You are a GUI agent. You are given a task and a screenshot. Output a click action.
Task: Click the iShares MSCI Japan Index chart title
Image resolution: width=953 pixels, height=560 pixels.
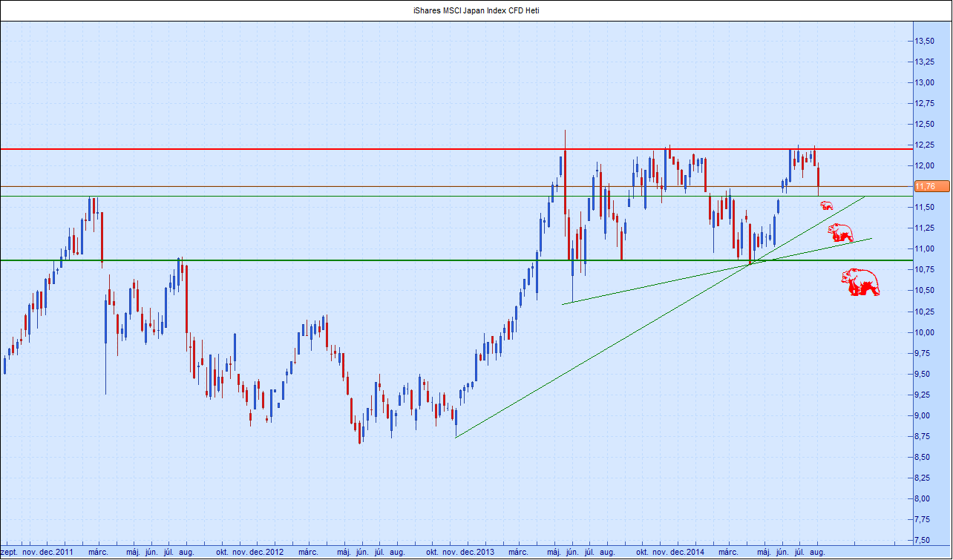click(476, 10)
